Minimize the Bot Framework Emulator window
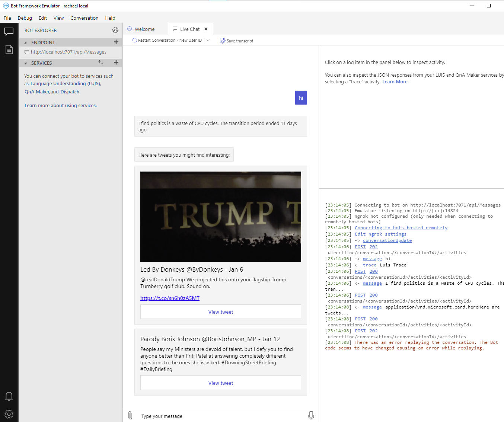 click(x=472, y=6)
